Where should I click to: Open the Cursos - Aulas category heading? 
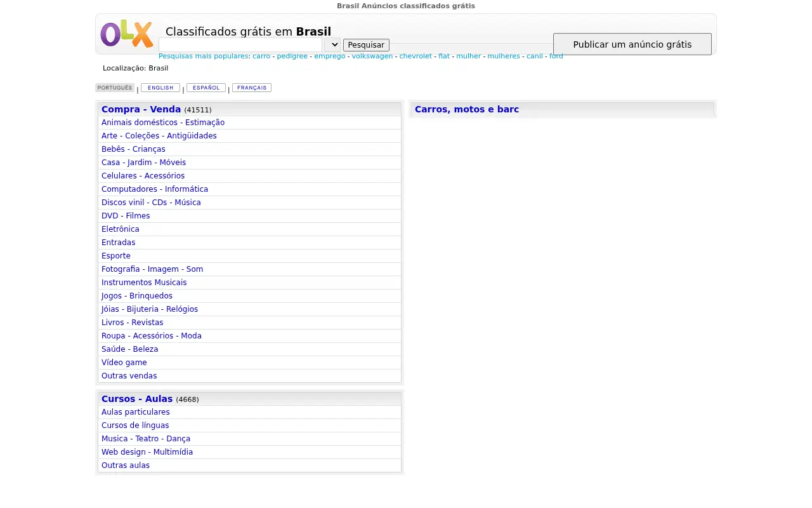tap(137, 399)
